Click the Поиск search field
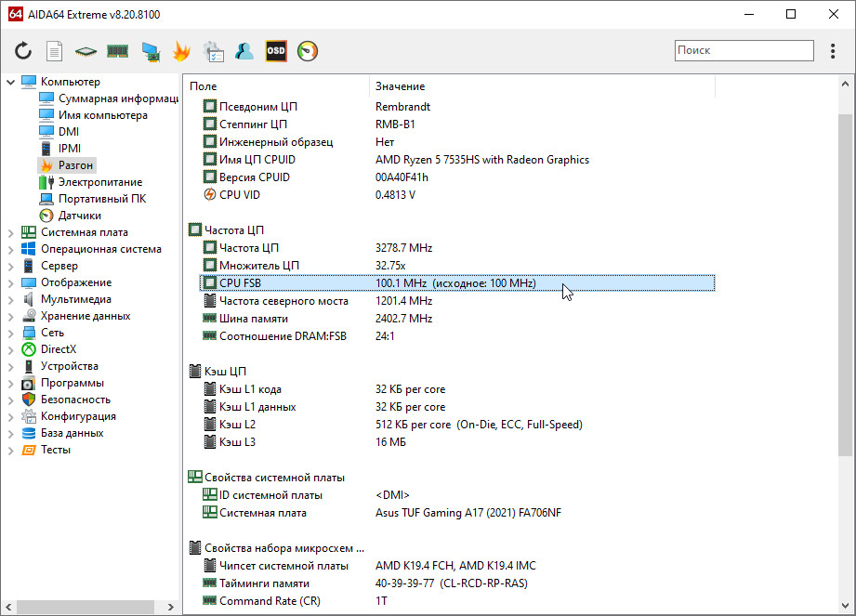This screenshot has width=856, height=616. coord(744,51)
